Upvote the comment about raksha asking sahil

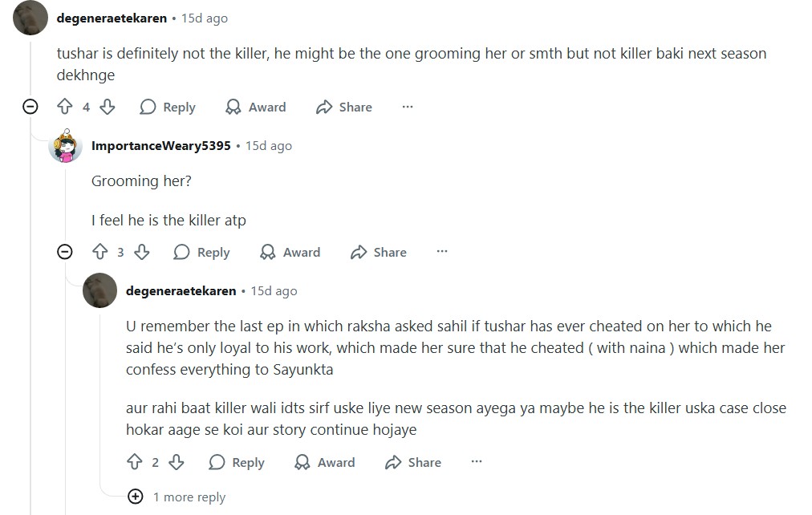click(134, 462)
